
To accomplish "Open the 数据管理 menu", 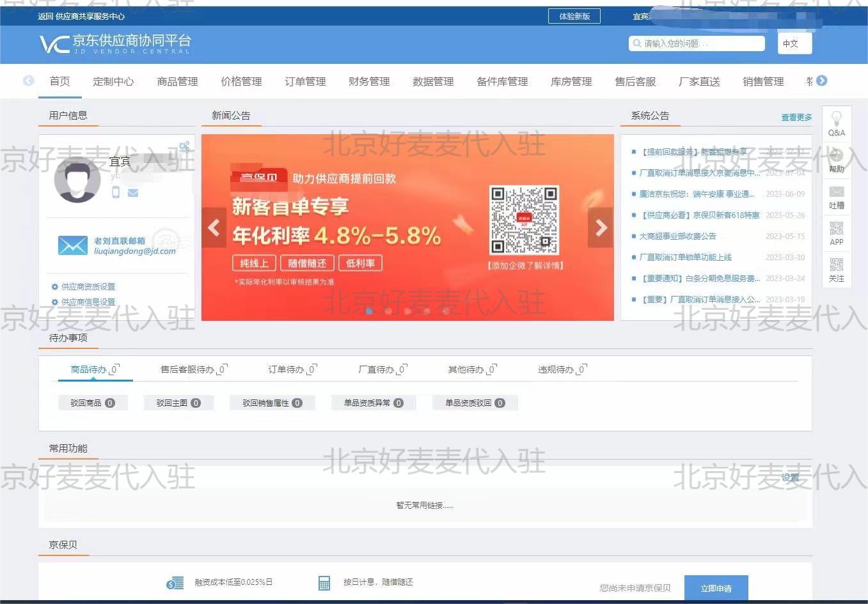I will [433, 81].
